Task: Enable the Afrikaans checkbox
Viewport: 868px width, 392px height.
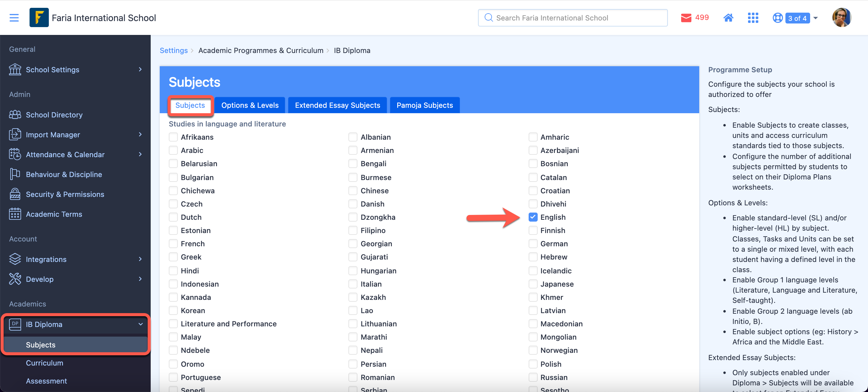Action: point(173,137)
